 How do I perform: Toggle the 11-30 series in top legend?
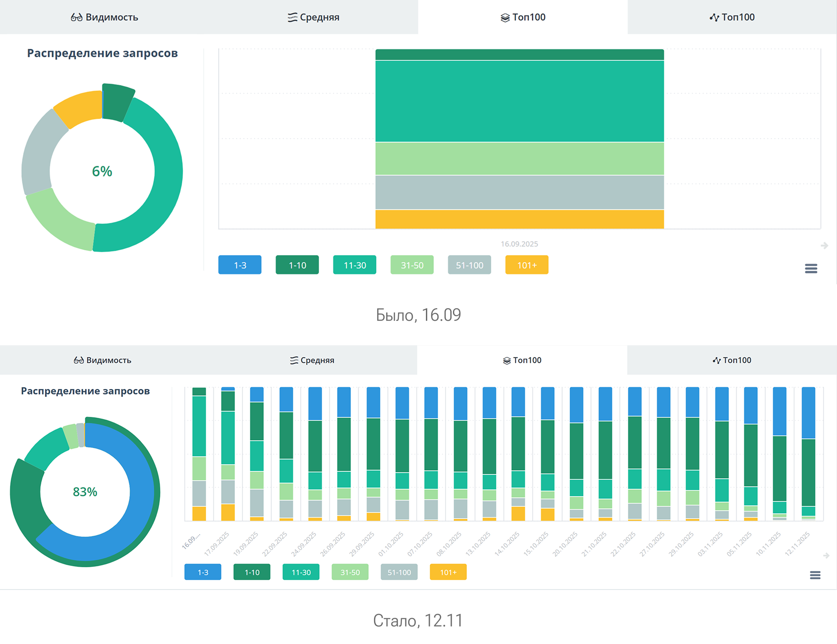[x=354, y=265]
